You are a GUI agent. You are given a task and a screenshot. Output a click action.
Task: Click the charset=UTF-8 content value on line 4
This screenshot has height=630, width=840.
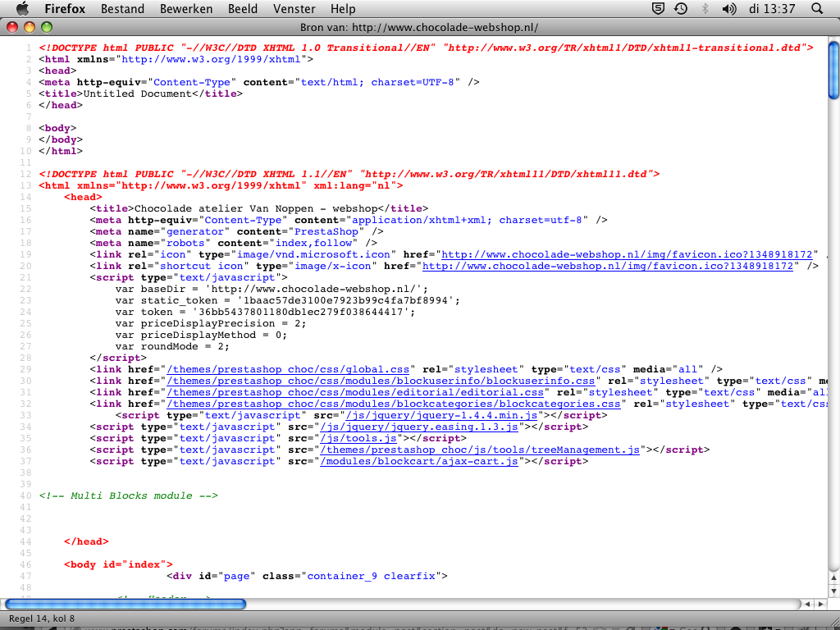377,83
